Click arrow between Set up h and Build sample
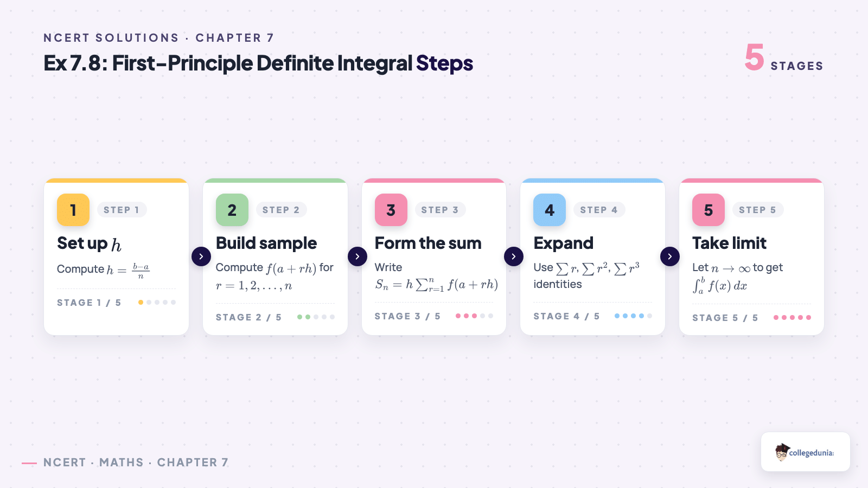The image size is (868, 488). coord(201,256)
